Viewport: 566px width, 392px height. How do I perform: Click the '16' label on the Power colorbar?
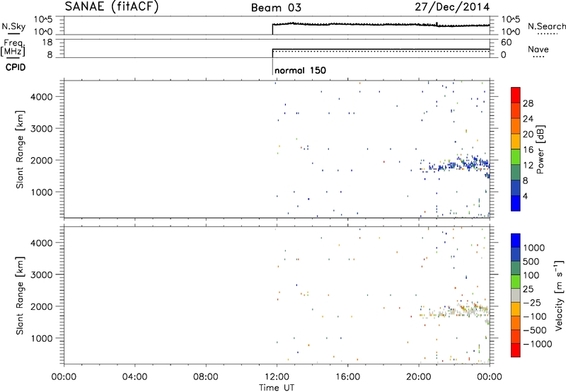pyautogui.click(x=528, y=150)
